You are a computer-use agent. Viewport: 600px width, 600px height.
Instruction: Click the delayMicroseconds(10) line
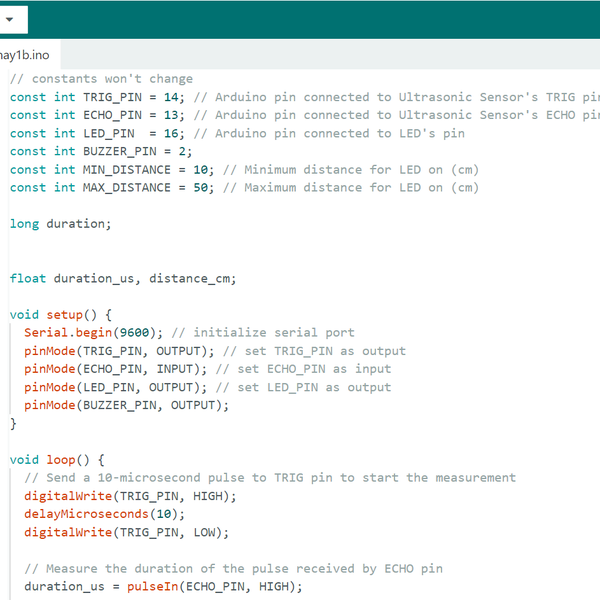tap(104, 514)
